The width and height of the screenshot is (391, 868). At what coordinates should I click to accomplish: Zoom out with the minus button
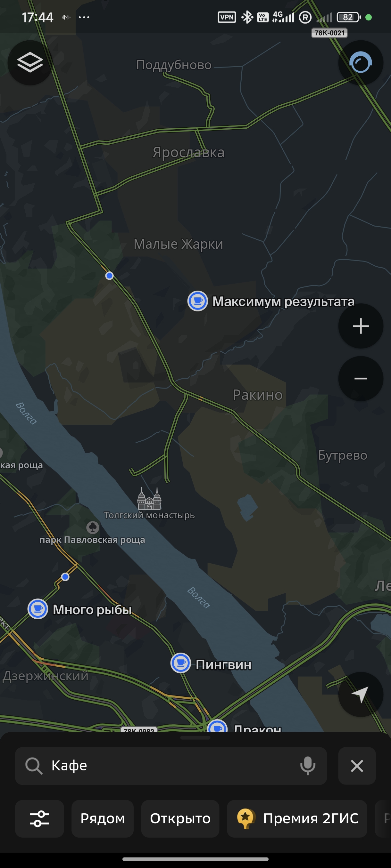(361, 378)
